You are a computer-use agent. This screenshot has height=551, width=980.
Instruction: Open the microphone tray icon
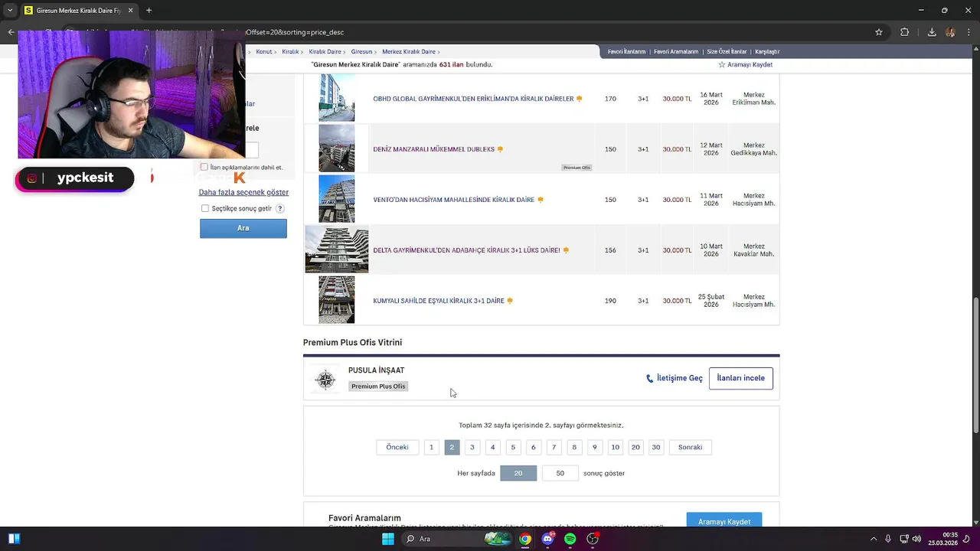coord(888,539)
